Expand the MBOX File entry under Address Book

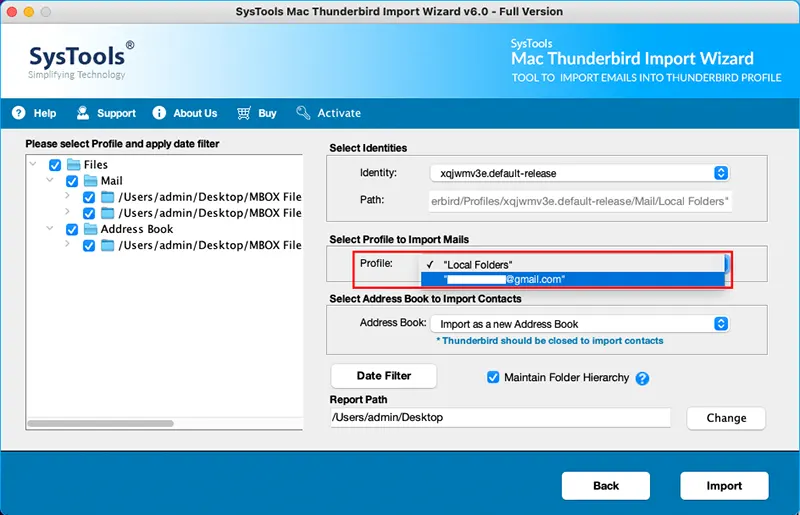67,244
